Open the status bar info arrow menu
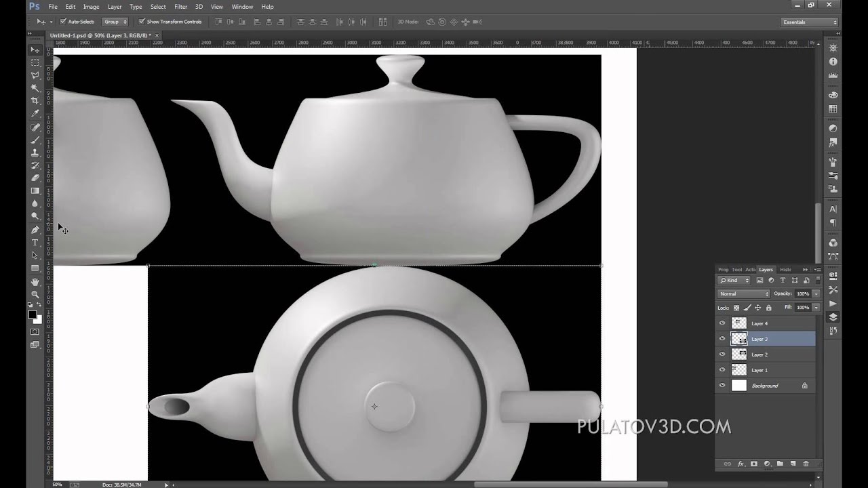Image resolution: width=868 pixels, height=488 pixels. 167,485
